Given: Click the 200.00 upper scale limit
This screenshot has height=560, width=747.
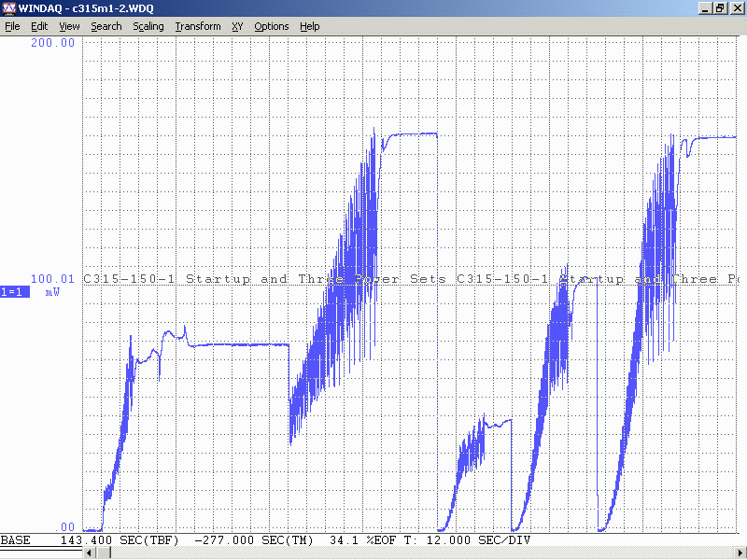Looking at the screenshot, I should 53,43.
